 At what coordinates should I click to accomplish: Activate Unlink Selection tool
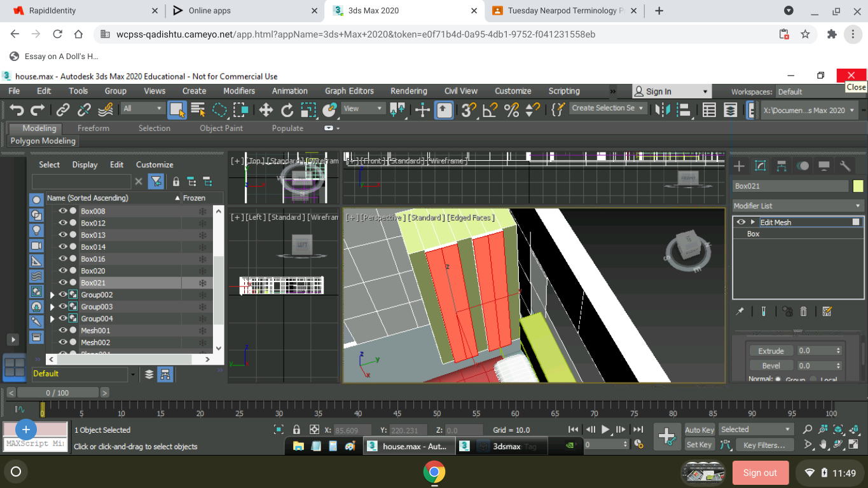click(x=84, y=110)
